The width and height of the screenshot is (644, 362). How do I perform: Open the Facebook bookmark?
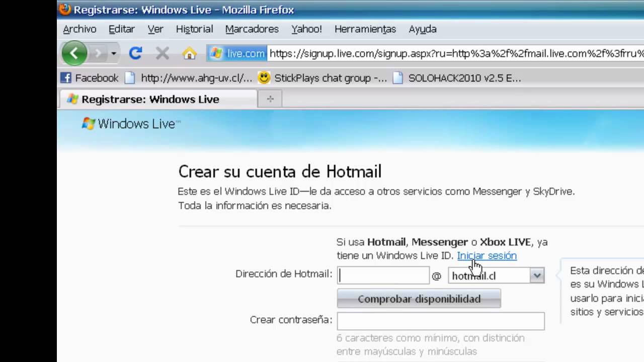[x=90, y=78]
